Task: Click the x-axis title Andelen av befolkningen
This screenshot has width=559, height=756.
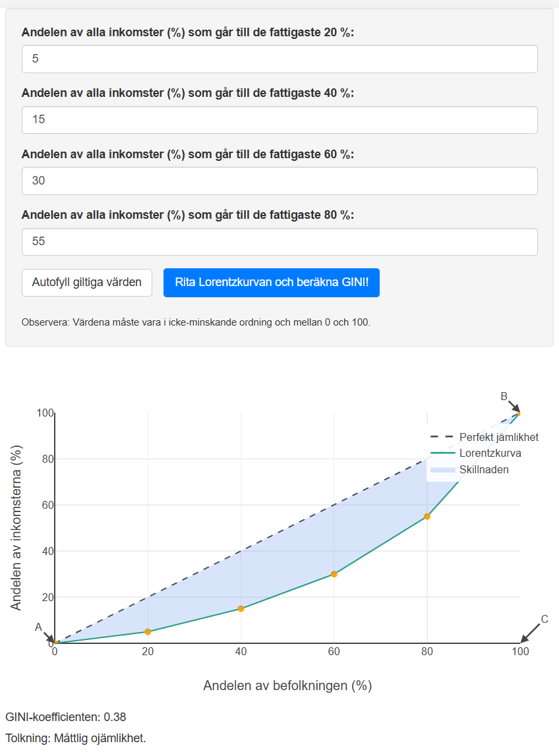Action: pyautogui.click(x=287, y=685)
